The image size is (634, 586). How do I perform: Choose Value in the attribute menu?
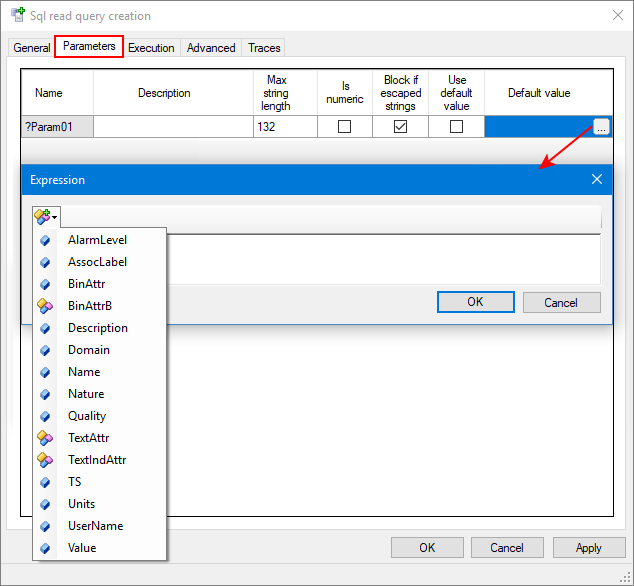82,548
